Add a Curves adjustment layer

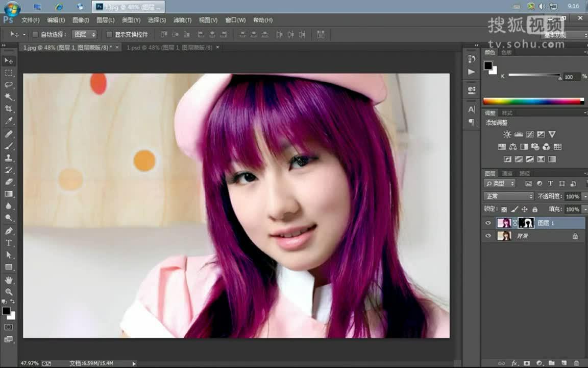[530, 134]
